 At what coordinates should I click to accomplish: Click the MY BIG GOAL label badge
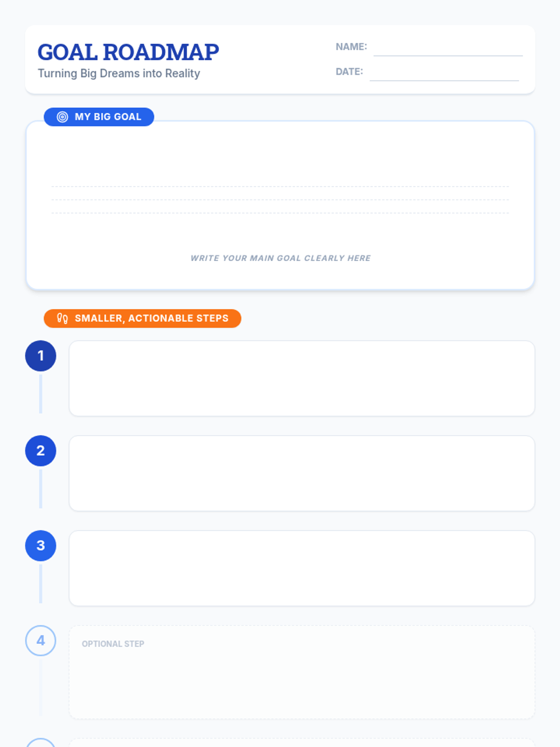(99, 117)
